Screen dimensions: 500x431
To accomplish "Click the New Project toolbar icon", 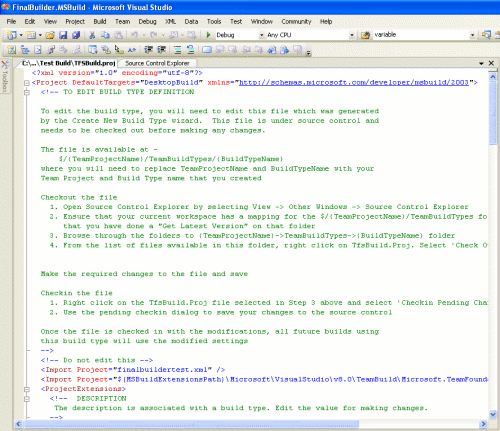I will click(12, 35).
